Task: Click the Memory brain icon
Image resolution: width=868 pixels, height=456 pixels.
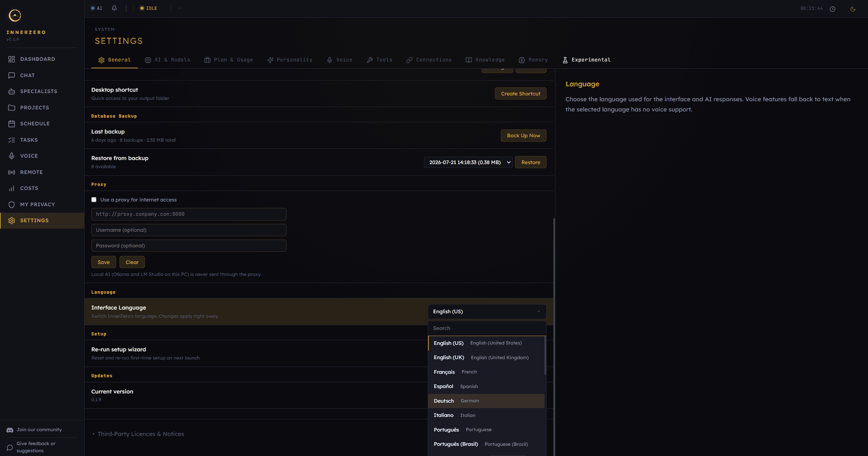Action: point(521,60)
